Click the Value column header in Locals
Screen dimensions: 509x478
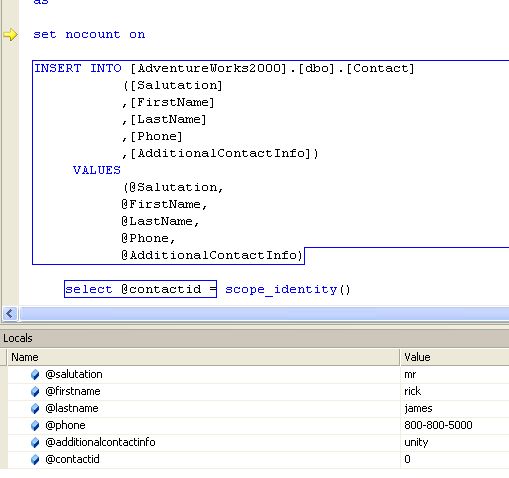tap(455, 357)
